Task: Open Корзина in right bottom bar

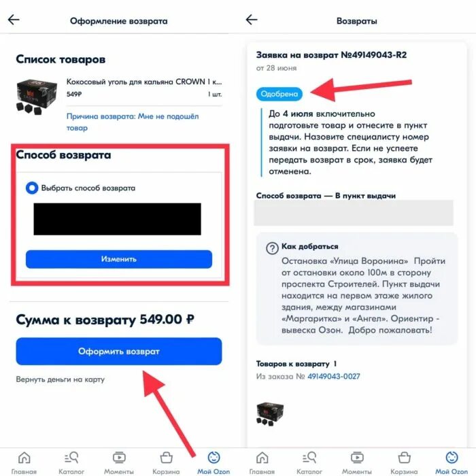Action: click(x=404, y=463)
